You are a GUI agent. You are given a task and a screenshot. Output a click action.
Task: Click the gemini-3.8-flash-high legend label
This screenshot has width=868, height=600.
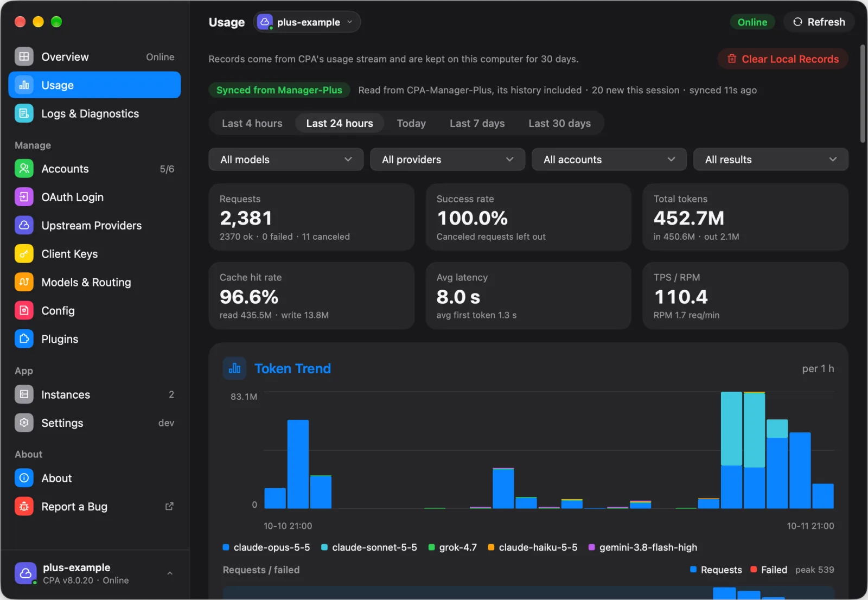click(648, 547)
